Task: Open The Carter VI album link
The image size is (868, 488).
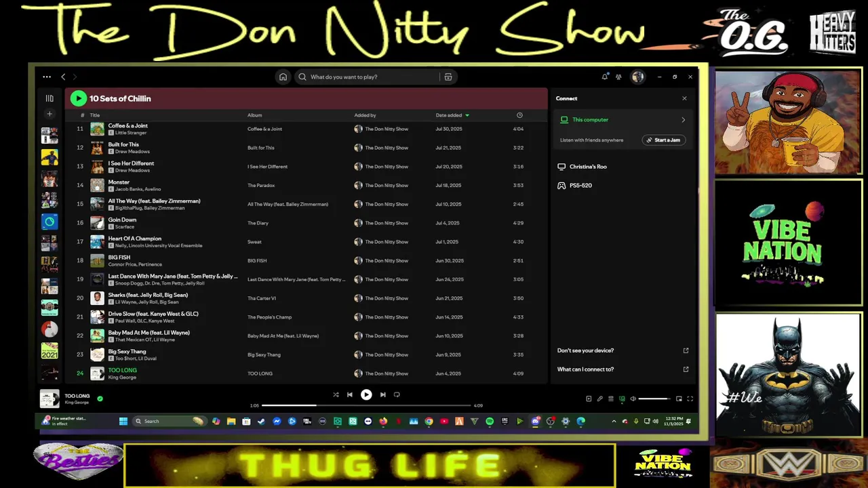Action: coord(262,298)
